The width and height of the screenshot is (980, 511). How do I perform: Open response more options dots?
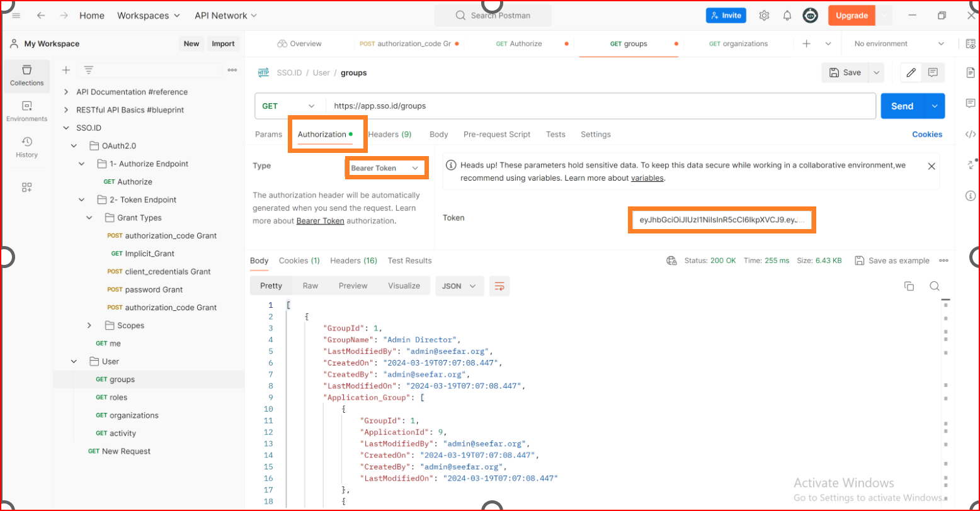[x=943, y=261]
